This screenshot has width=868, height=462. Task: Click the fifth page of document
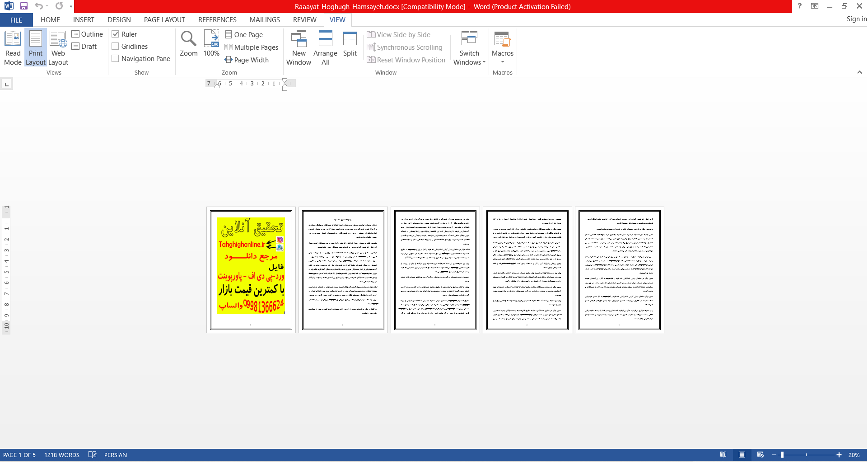click(620, 270)
